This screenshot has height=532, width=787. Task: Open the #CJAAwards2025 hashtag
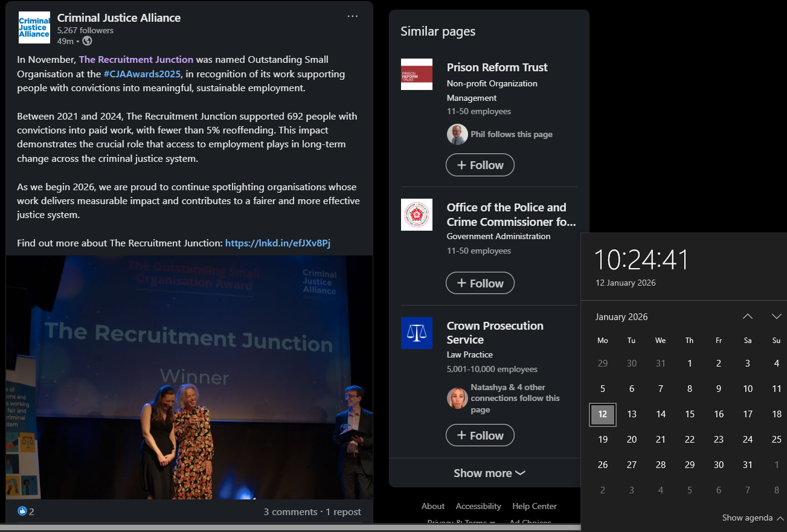click(x=143, y=74)
